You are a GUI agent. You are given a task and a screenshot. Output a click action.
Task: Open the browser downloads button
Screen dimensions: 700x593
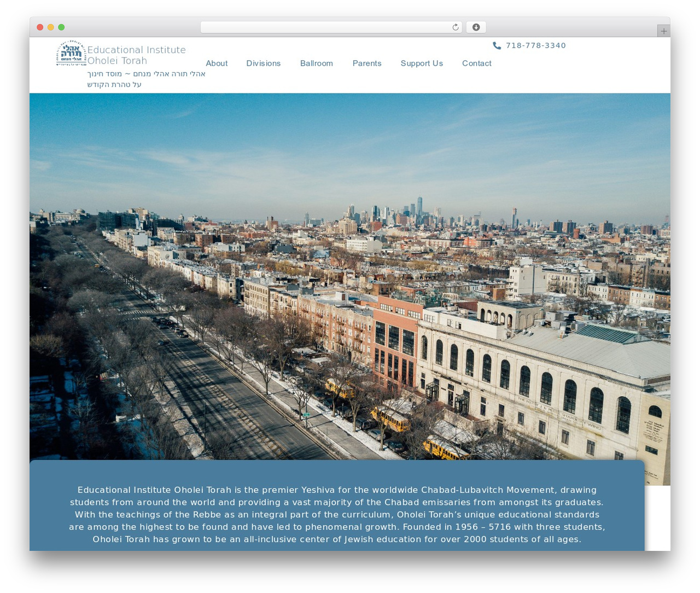(x=476, y=27)
